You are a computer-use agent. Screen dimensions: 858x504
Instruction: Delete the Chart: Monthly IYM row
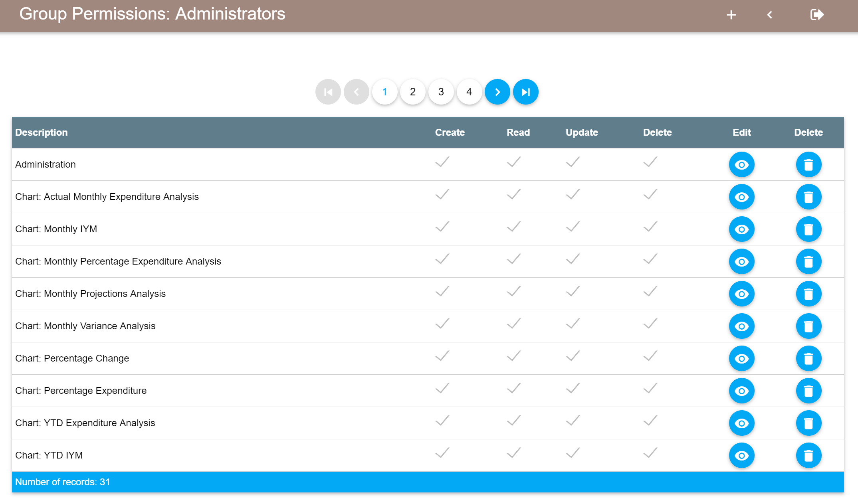pos(808,229)
